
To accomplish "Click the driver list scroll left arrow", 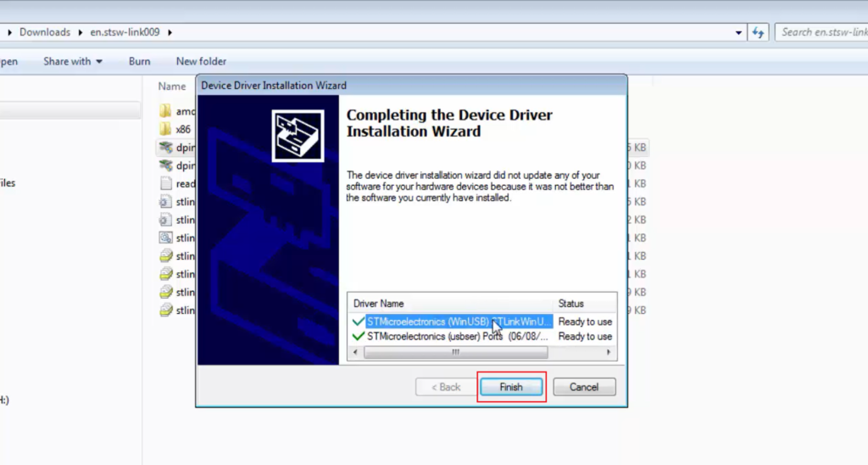I will click(355, 352).
